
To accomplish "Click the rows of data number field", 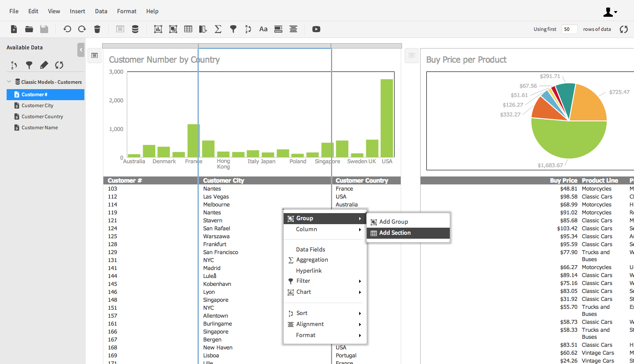I will [569, 29].
